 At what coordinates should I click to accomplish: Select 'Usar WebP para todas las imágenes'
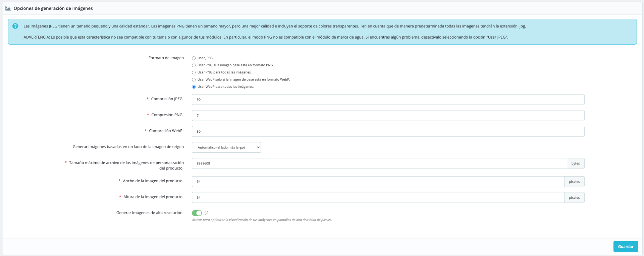click(x=194, y=87)
